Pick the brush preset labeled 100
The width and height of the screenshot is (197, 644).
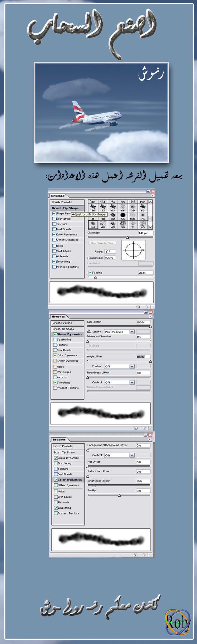pyautogui.click(x=133, y=216)
